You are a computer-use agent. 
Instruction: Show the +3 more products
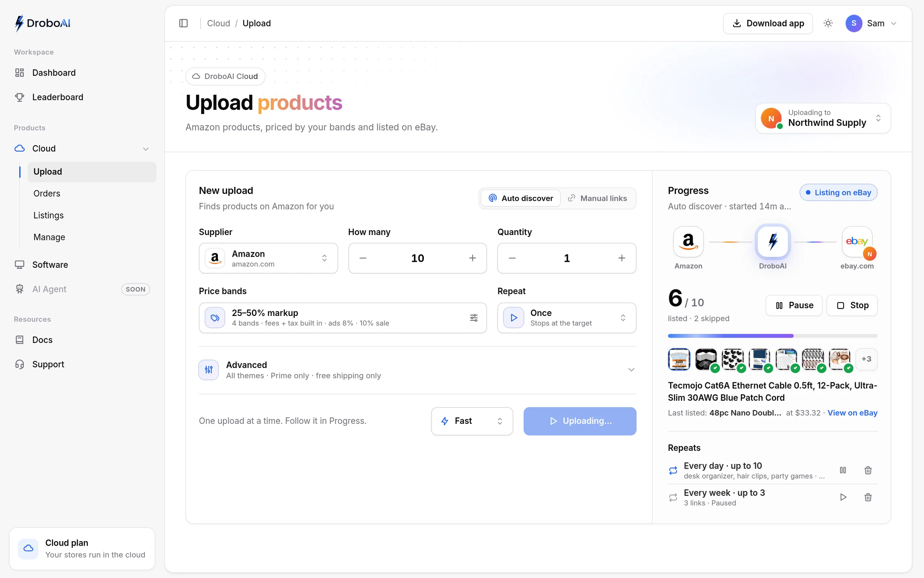[x=866, y=359]
